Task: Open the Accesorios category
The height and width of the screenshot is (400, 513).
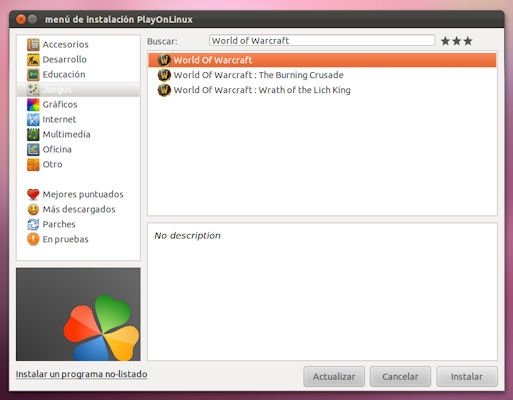Action: click(65, 44)
